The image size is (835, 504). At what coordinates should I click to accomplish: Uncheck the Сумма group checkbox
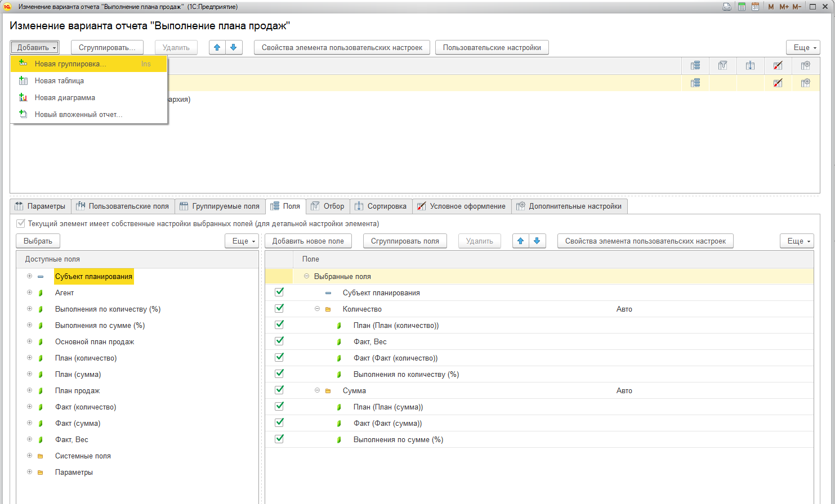coord(279,390)
